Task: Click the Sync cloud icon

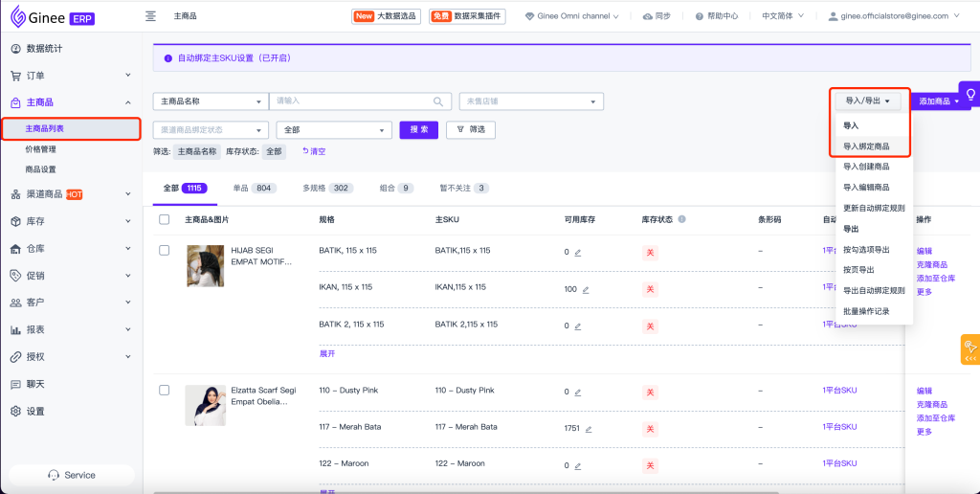Action: 648,16
